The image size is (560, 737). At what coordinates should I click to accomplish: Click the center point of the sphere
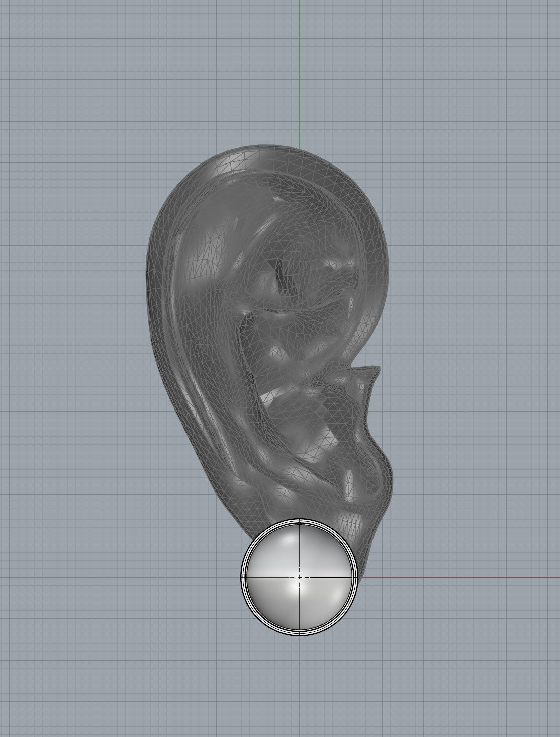(300, 577)
